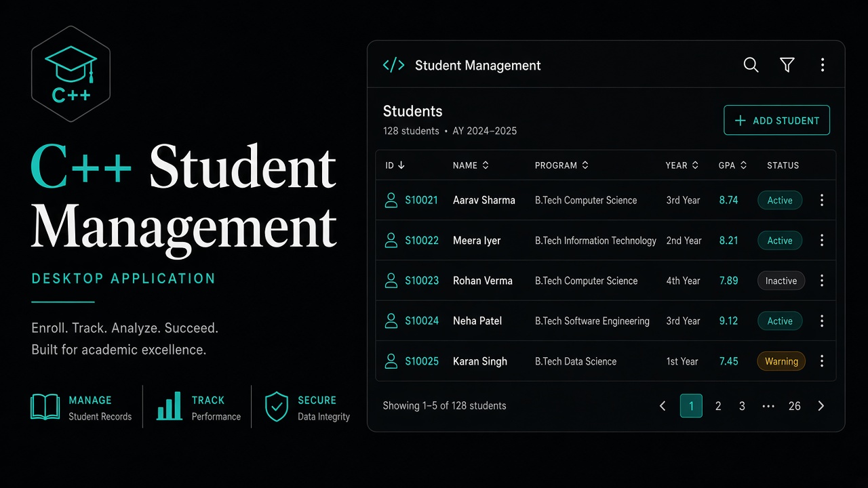Click B.Tech Data Science program cell
This screenshot has height=488, width=868.
576,361
